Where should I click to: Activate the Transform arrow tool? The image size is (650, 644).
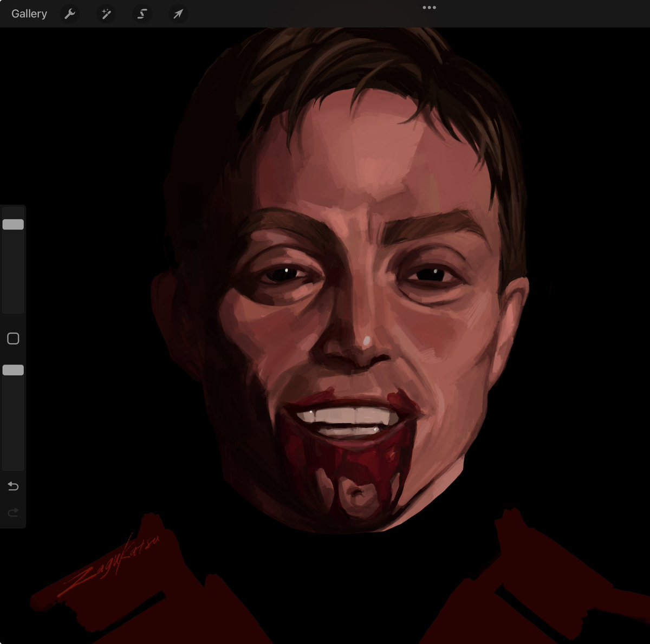pyautogui.click(x=178, y=14)
